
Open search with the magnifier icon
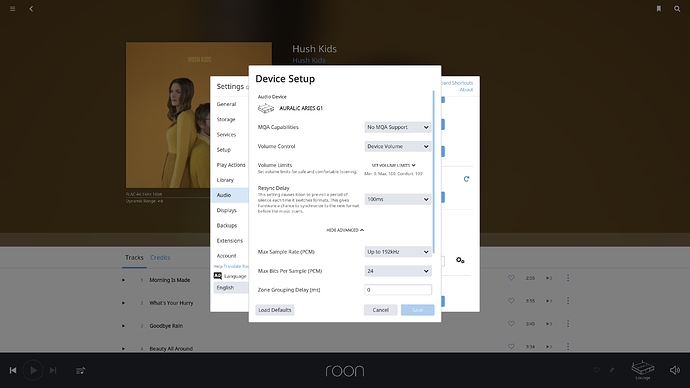(x=677, y=9)
